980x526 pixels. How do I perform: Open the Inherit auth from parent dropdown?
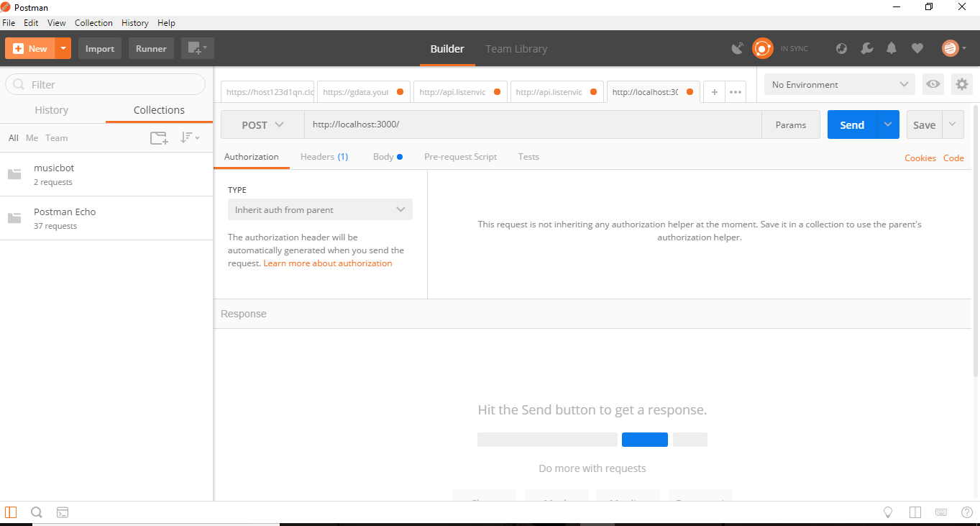pos(320,209)
